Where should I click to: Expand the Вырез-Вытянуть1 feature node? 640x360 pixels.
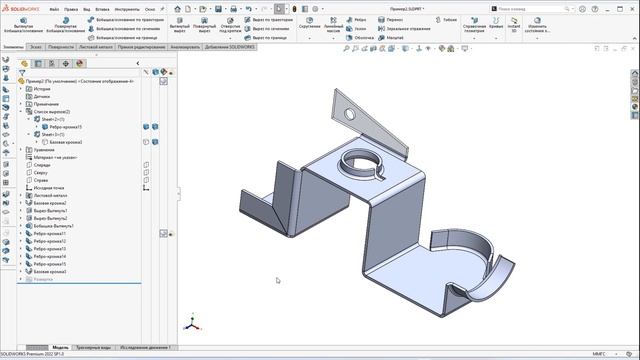coord(21,211)
